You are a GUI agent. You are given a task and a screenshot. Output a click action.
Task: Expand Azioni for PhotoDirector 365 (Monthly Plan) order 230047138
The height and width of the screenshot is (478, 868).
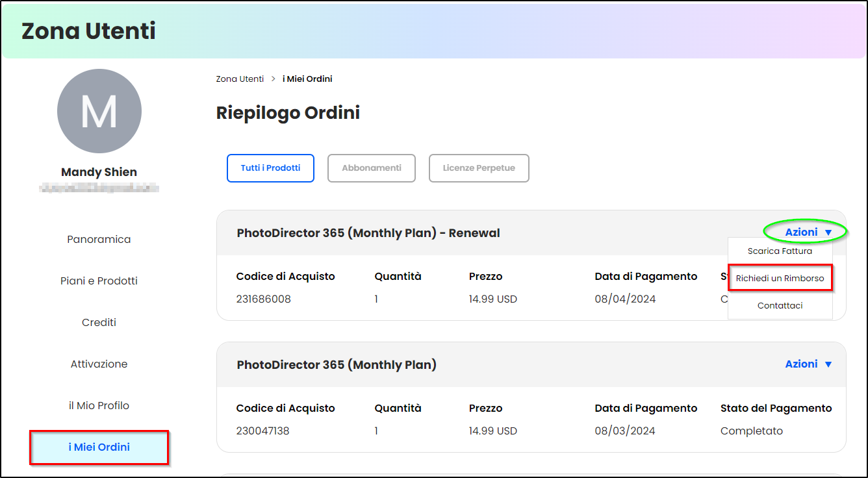(808, 364)
